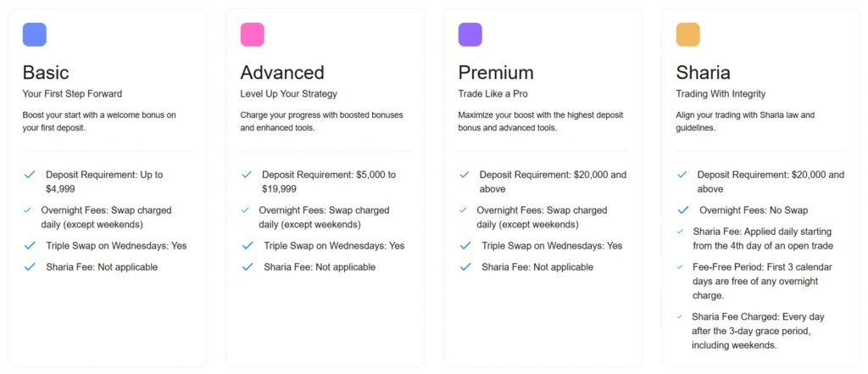Click the pink Advanced plan icon
Image resolution: width=868 pixels, height=374 pixels.
[252, 35]
